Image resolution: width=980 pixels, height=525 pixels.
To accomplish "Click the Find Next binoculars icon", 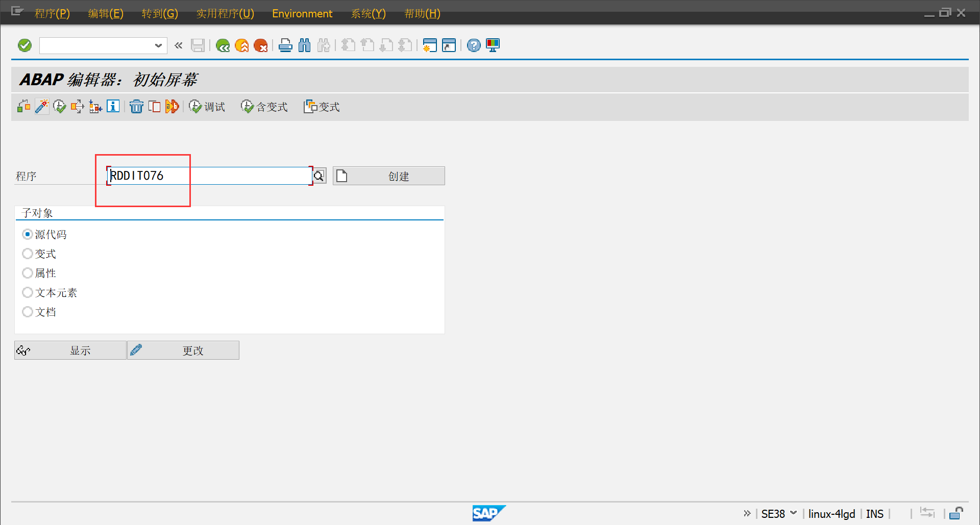I will [x=323, y=45].
